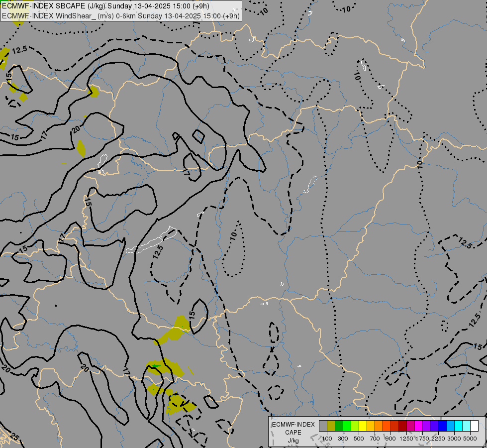Click the olive swatch in the CAPE legend
Image resolution: width=487 pixels, height=448 pixels.
pyautogui.click(x=331, y=426)
